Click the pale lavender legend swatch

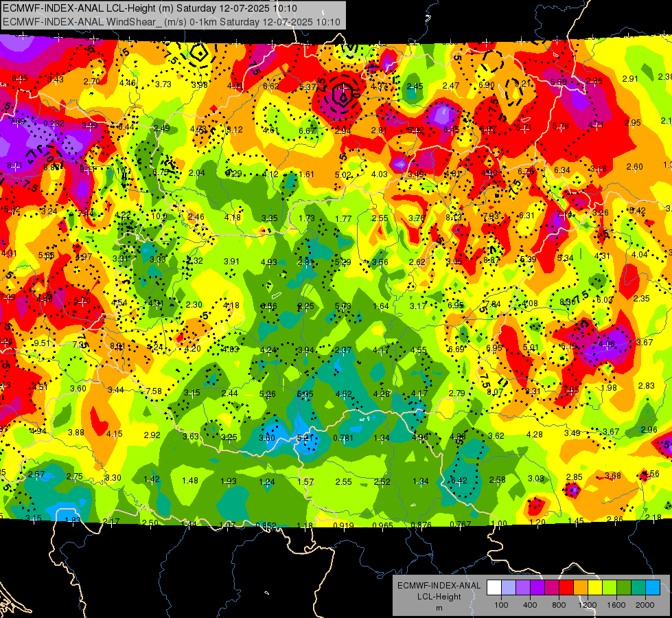(509, 588)
